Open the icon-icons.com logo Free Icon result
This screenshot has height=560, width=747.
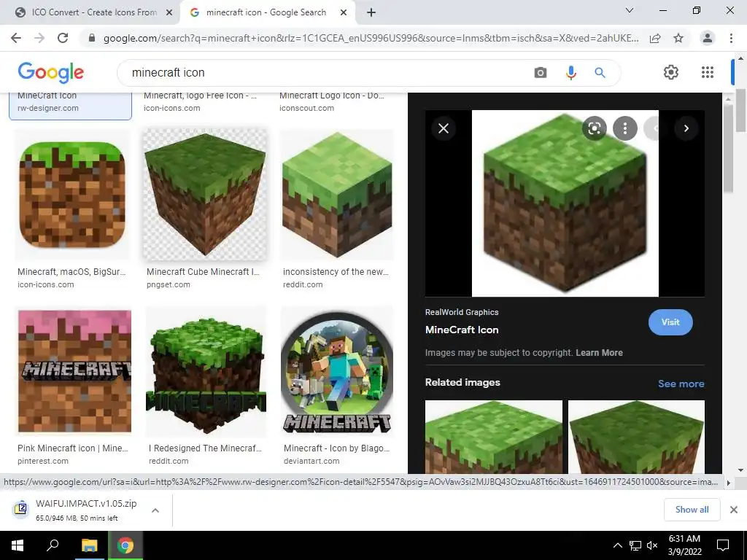click(200, 101)
